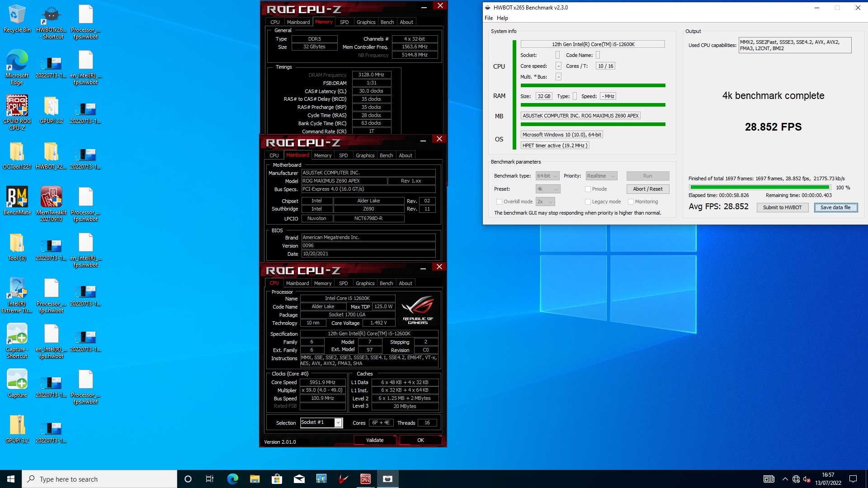Viewport: 868px width, 488px height.
Task: Switch to HWBOT x265 taskbar icon
Action: click(x=387, y=479)
